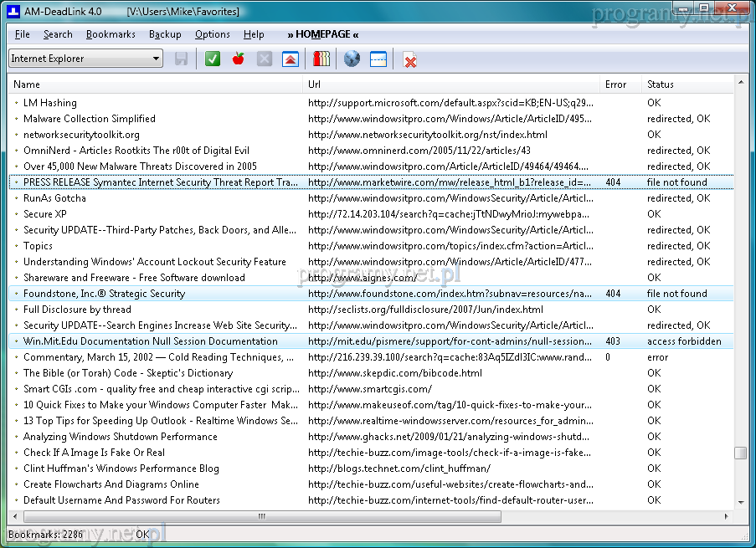Click the HOMEPAGE link in menu bar
This screenshot has width=756, height=548.
[322, 34]
